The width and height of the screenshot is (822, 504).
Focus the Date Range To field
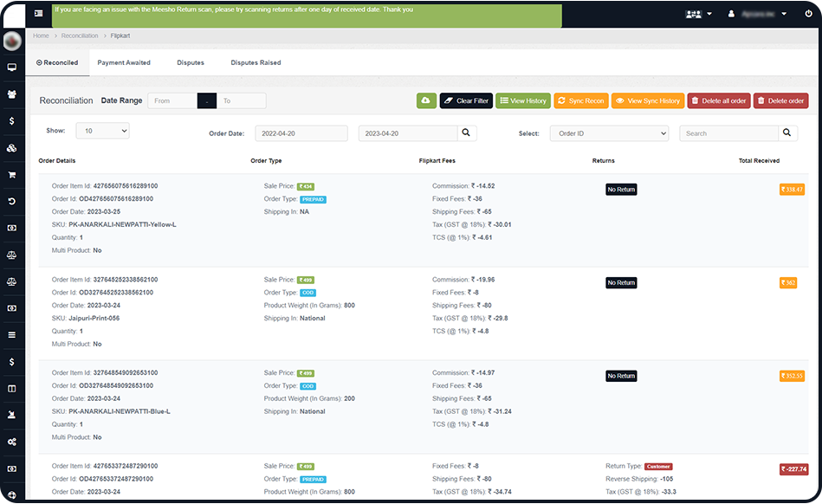pyautogui.click(x=241, y=100)
